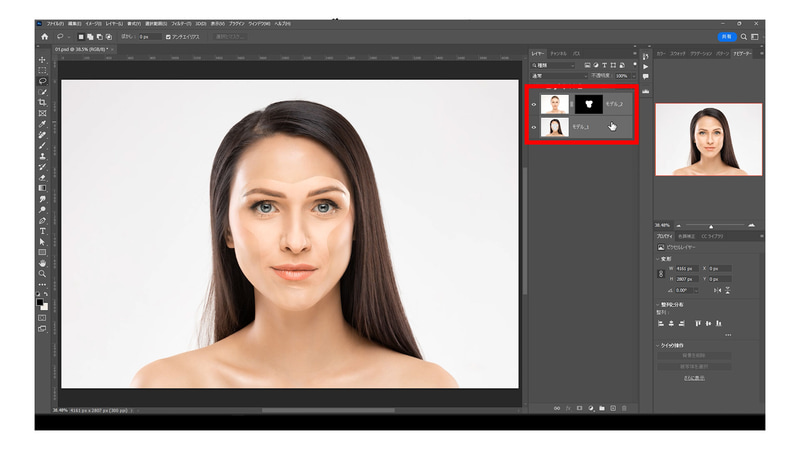Open the Lasso tool preset picker arrow
The width and height of the screenshot is (800, 450).
click(x=68, y=37)
